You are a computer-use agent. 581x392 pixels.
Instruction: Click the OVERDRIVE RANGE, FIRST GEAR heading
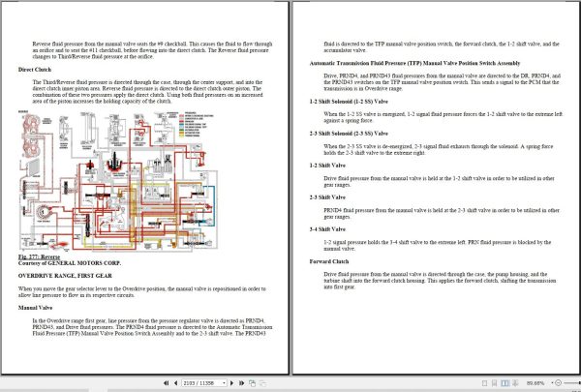tap(65, 276)
